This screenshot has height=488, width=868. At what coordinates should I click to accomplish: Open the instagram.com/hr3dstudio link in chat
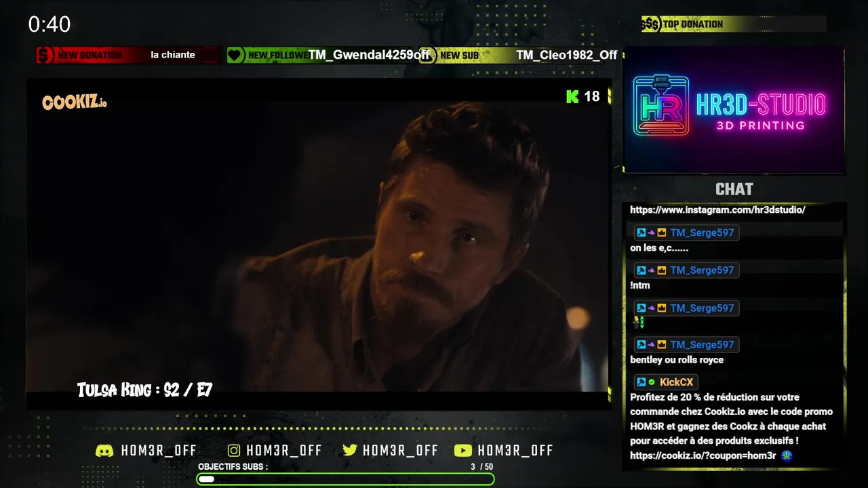(x=717, y=210)
